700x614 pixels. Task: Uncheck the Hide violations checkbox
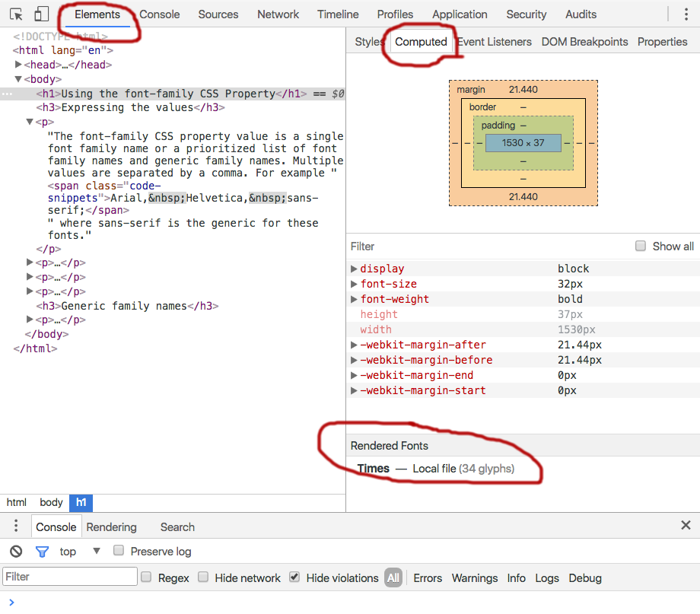pos(294,577)
